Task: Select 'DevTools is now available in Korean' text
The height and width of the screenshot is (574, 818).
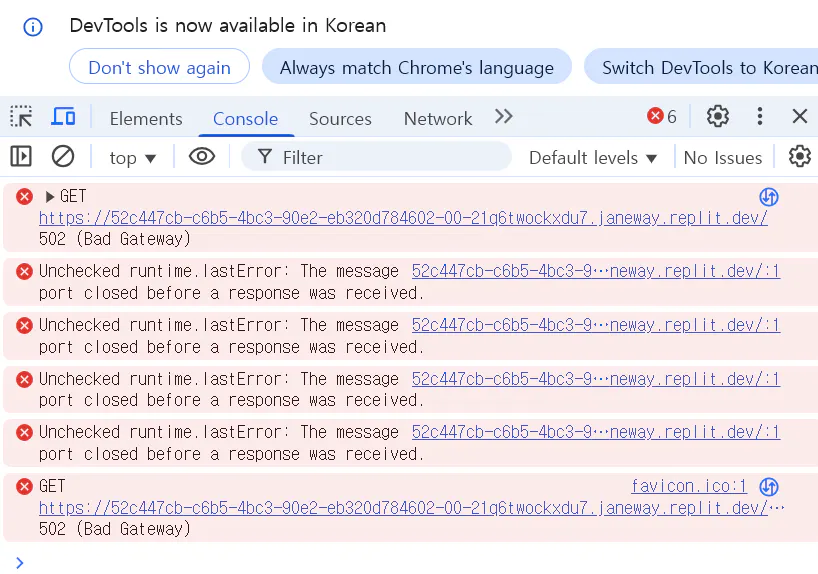Action: (x=227, y=25)
